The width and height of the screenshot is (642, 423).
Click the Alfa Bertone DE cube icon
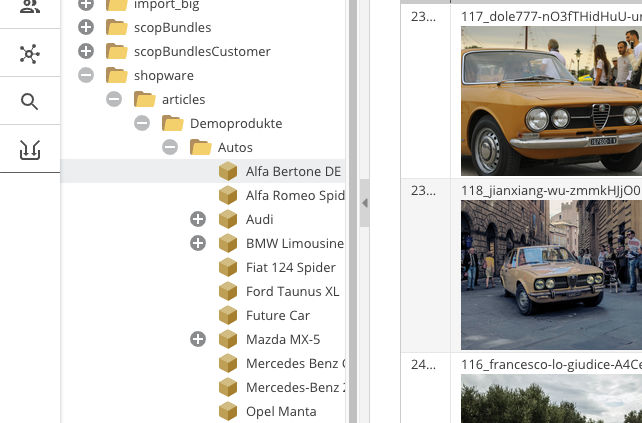coord(228,171)
